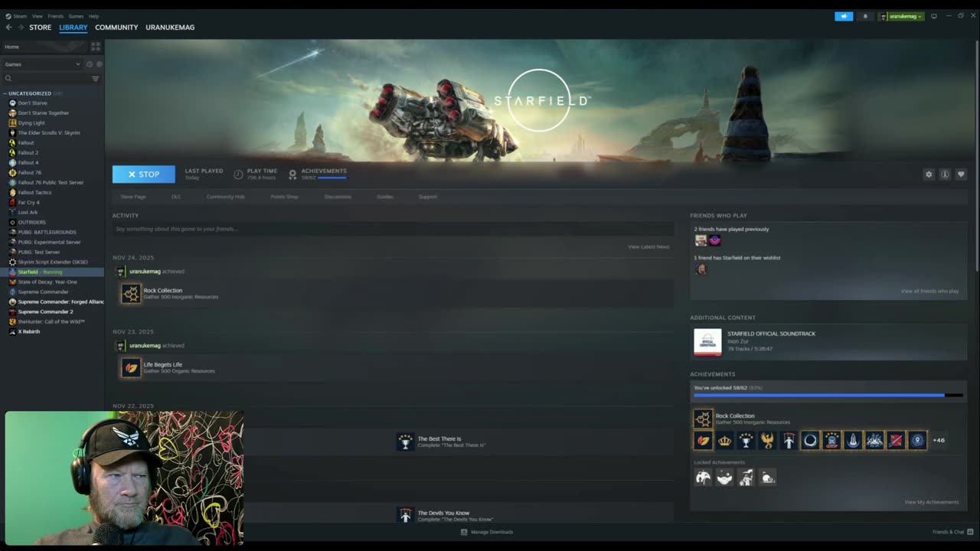Open the game settings gear icon

929,174
